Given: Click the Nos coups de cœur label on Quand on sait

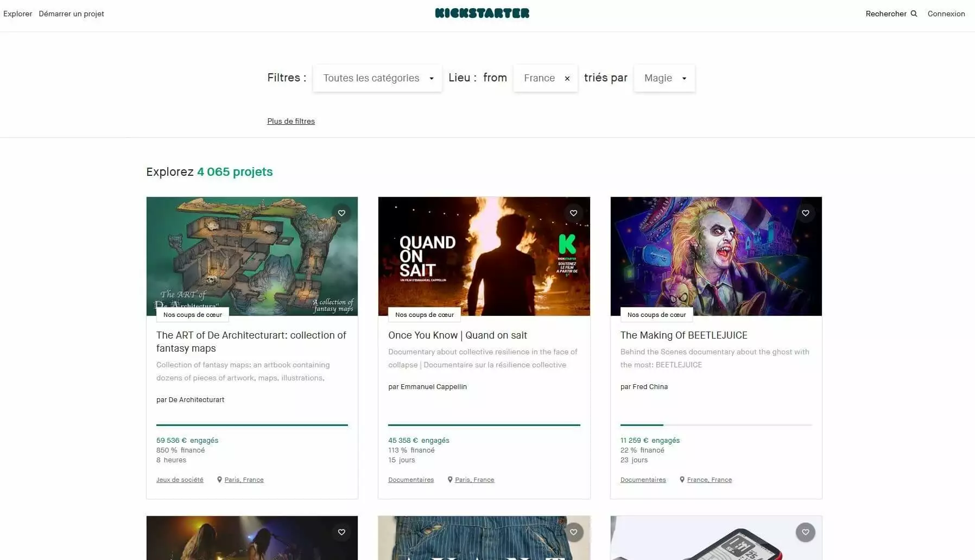Looking at the screenshot, I should 424,315.
